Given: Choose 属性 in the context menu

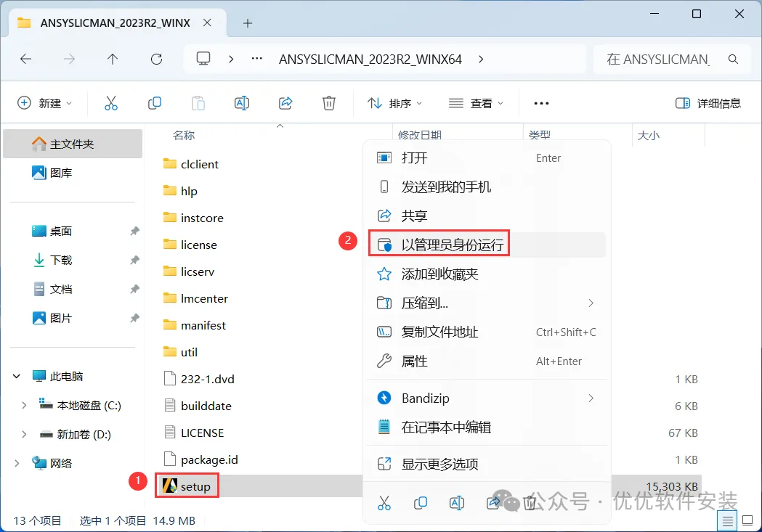Looking at the screenshot, I should coord(487,361).
